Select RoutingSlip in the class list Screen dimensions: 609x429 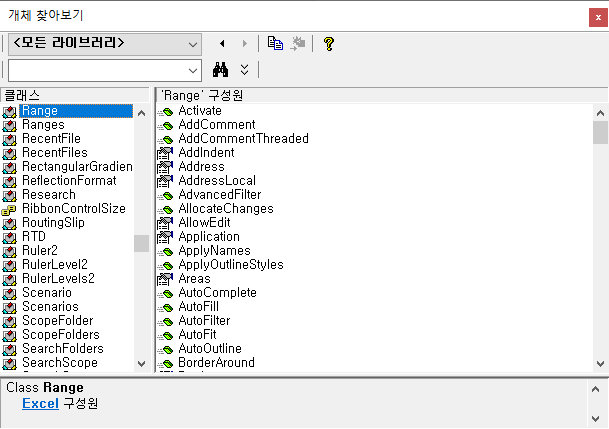click(x=53, y=222)
